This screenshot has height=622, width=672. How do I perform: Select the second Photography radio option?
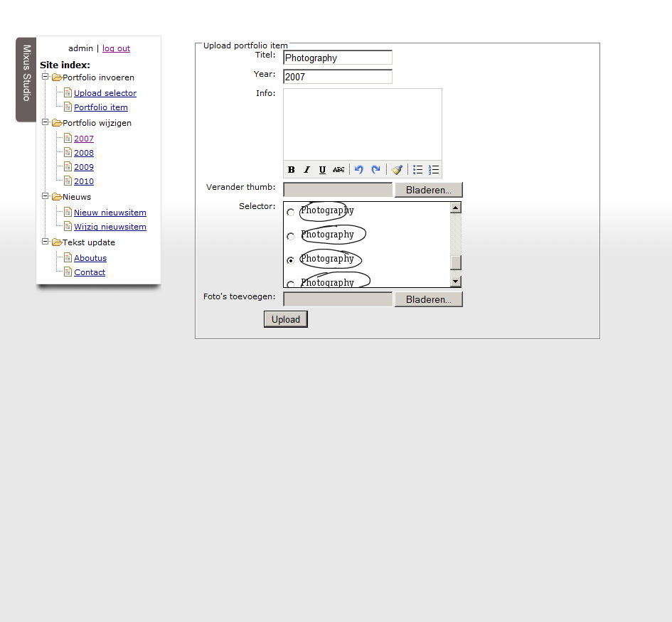[x=290, y=236]
